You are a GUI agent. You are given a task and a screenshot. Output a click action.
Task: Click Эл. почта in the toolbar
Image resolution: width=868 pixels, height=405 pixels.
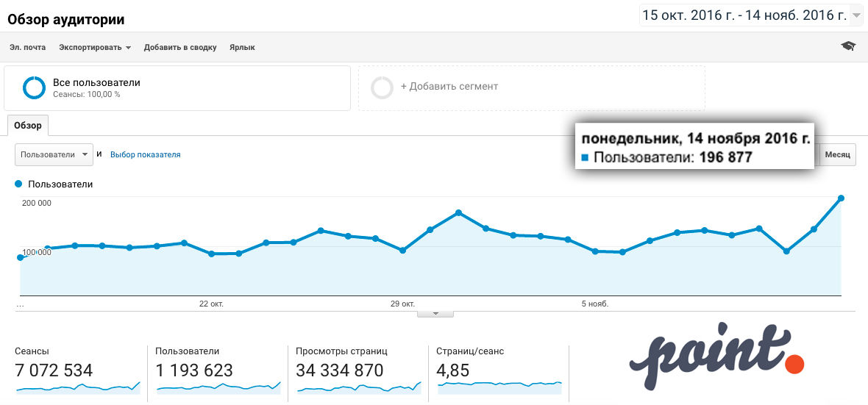[28, 48]
